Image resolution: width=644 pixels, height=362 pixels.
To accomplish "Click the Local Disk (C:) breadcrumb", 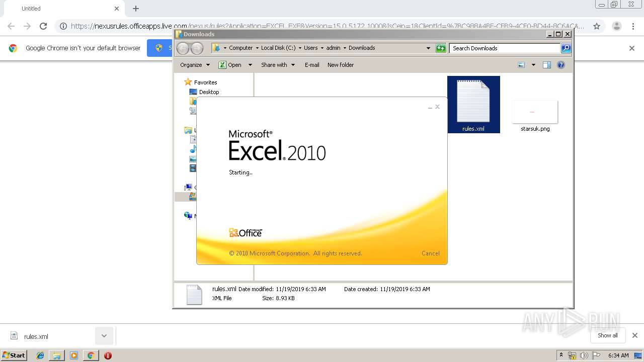I will 278,48.
